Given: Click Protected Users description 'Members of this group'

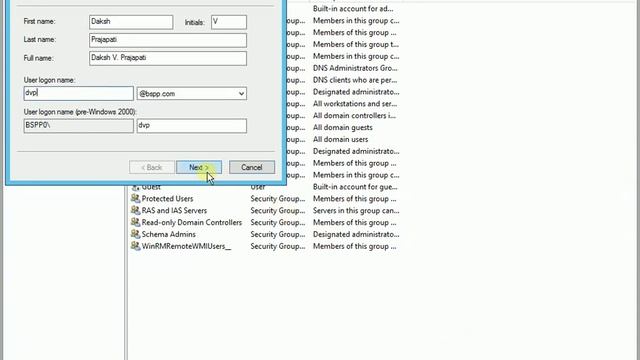Looking at the screenshot, I should [354, 199].
